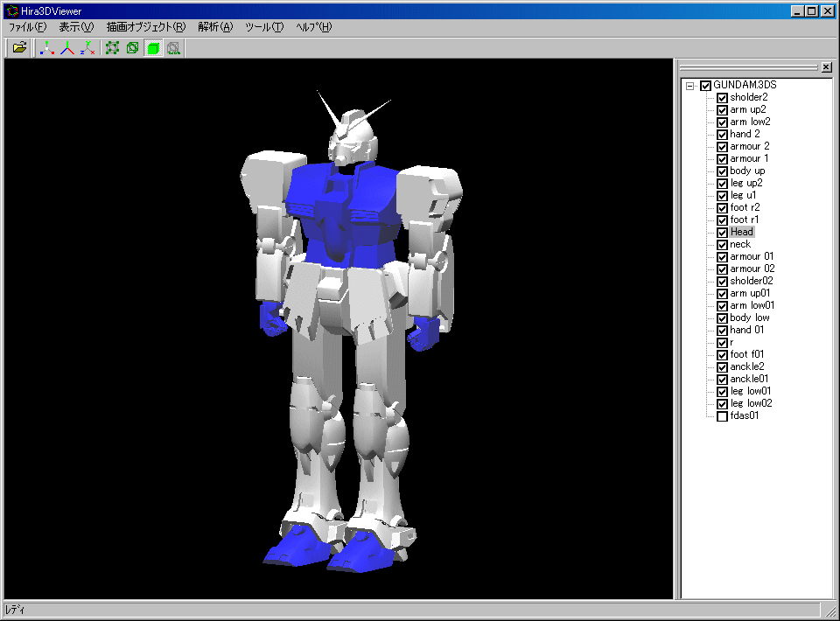Switch to vertex point display mode
The height and width of the screenshot is (621, 840).
(x=113, y=48)
